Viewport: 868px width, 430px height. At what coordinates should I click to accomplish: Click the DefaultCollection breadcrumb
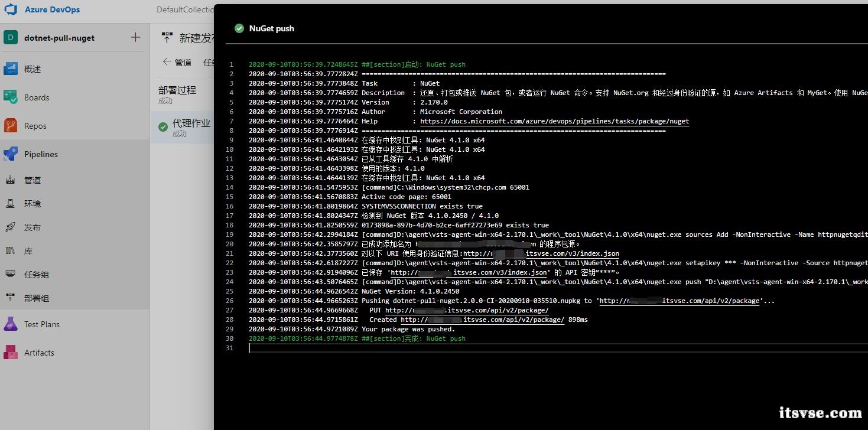(185, 9)
